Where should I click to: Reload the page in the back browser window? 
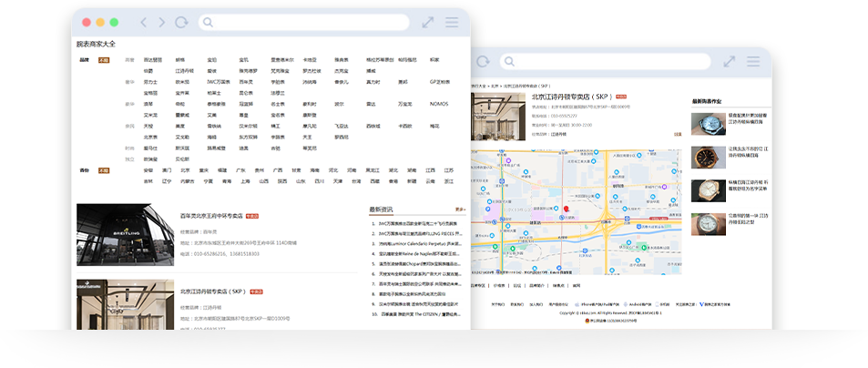(483, 61)
